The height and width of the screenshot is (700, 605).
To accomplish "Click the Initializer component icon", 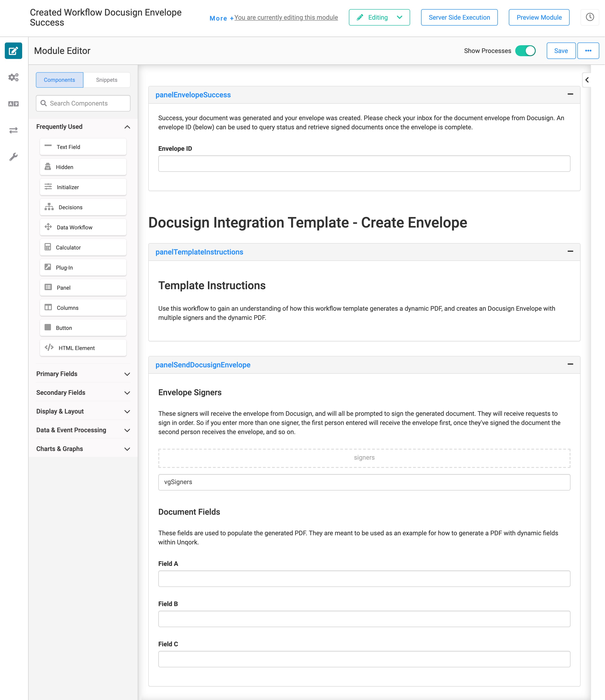I will [x=48, y=186].
